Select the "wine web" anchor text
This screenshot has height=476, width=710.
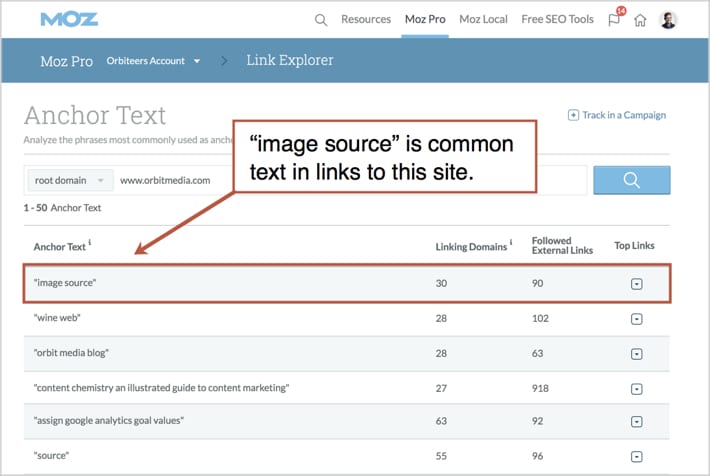(57, 317)
